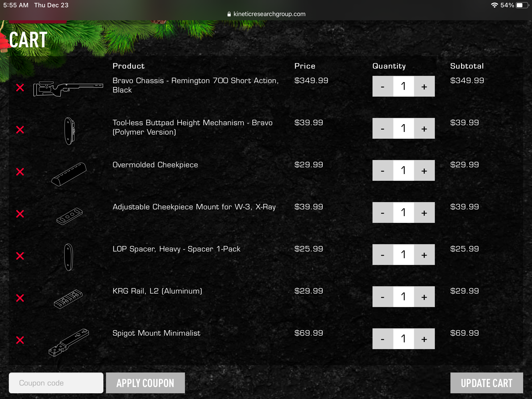The image size is (532, 399).
Task: Remove Bravo Chassis from cart
Action: point(20,88)
